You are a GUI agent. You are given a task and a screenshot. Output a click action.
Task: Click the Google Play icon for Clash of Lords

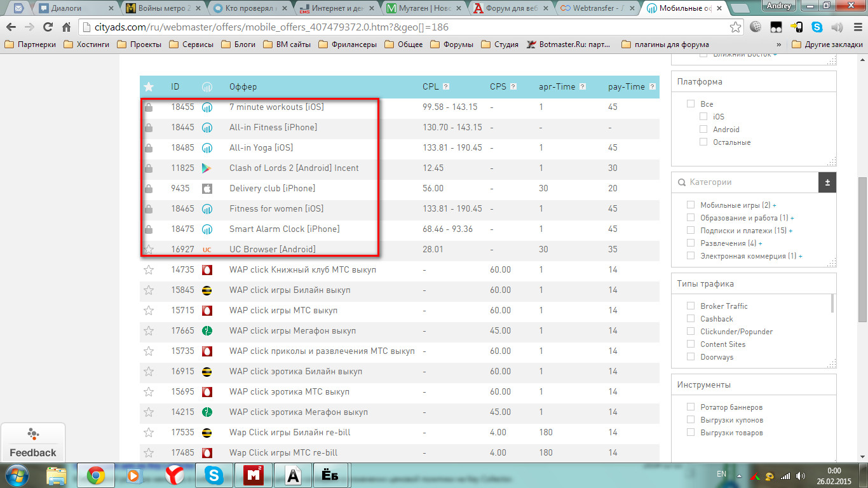(x=207, y=168)
